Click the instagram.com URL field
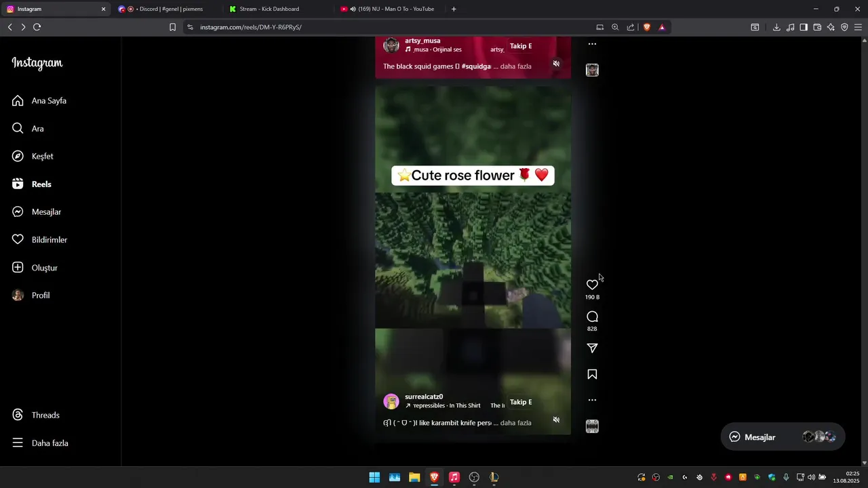This screenshot has height=488, width=868. click(x=387, y=27)
